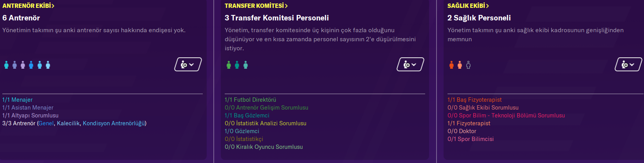Viewport: 644px width, 163px height.
Task: Open add-staff dropdown in Transfer Komitesi panel
Action: click(x=410, y=64)
